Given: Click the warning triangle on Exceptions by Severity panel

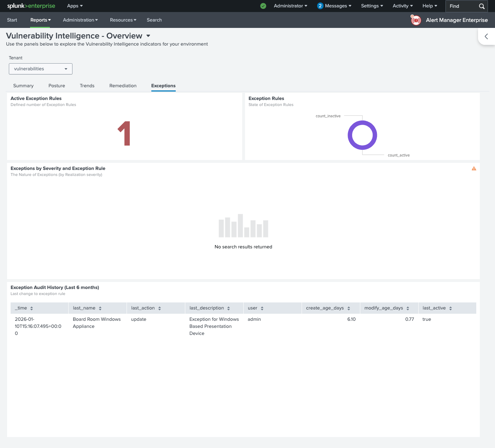Looking at the screenshot, I should point(474,169).
